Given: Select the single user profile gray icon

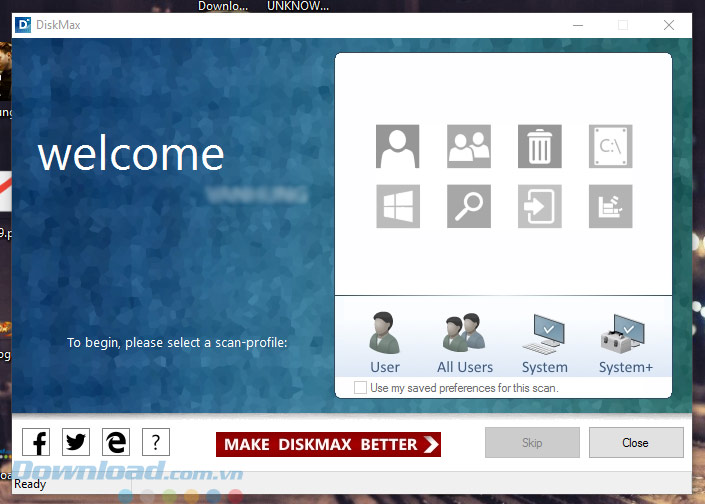Looking at the screenshot, I should (x=397, y=147).
